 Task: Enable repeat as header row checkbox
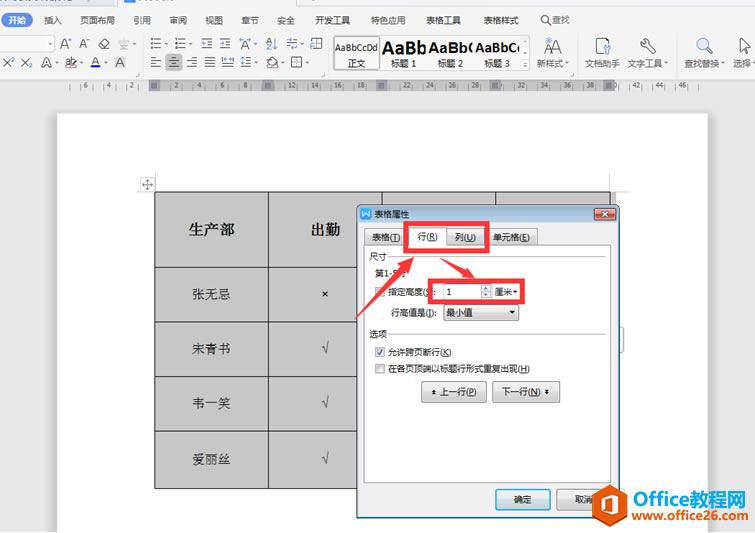click(x=380, y=369)
